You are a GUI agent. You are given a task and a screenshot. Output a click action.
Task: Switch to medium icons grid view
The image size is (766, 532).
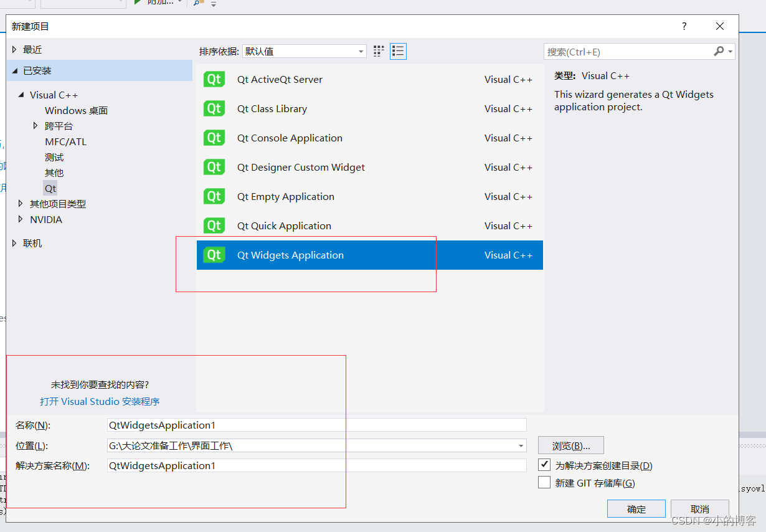tap(378, 51)
